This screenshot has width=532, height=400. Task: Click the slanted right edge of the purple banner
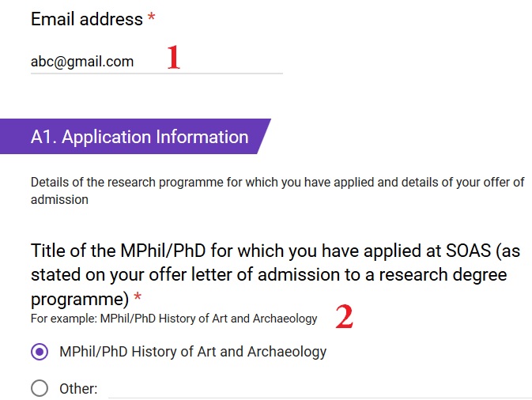point(263,137)
